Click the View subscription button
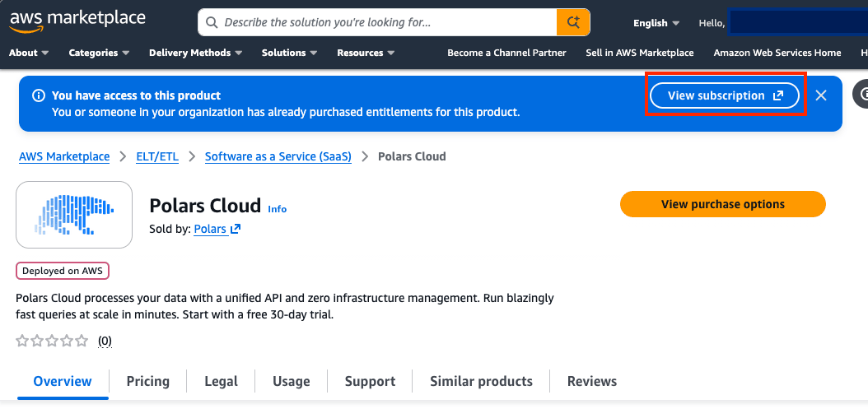Image resolution: width=868 pixels, height=409 pixels. [x=725, y=95]
